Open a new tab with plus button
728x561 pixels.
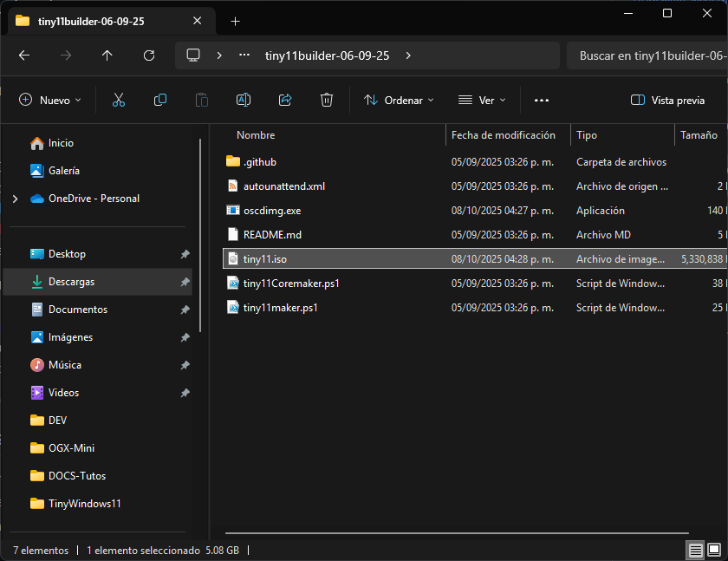click(235, 21)
